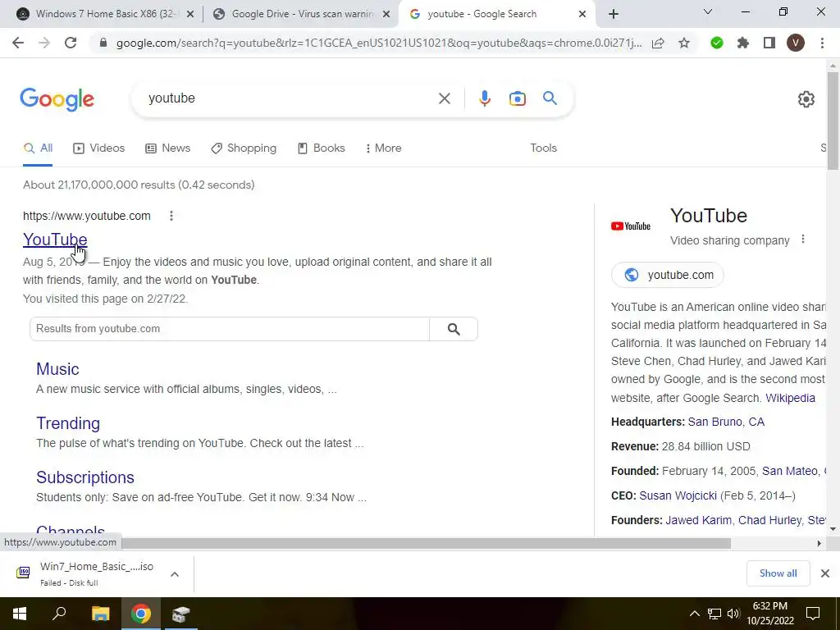This screenshot has width=840, height=630.
Task: Switch to Shopping results
Action: (244, 148)
